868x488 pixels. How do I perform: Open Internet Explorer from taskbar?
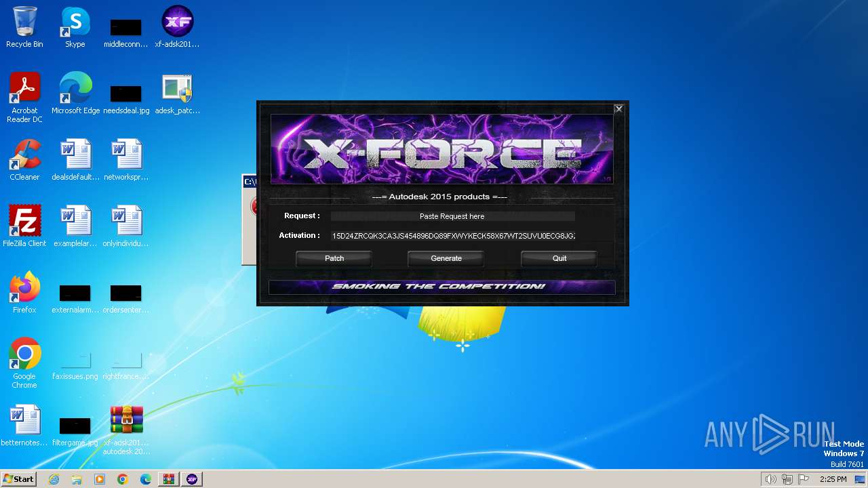54,479
